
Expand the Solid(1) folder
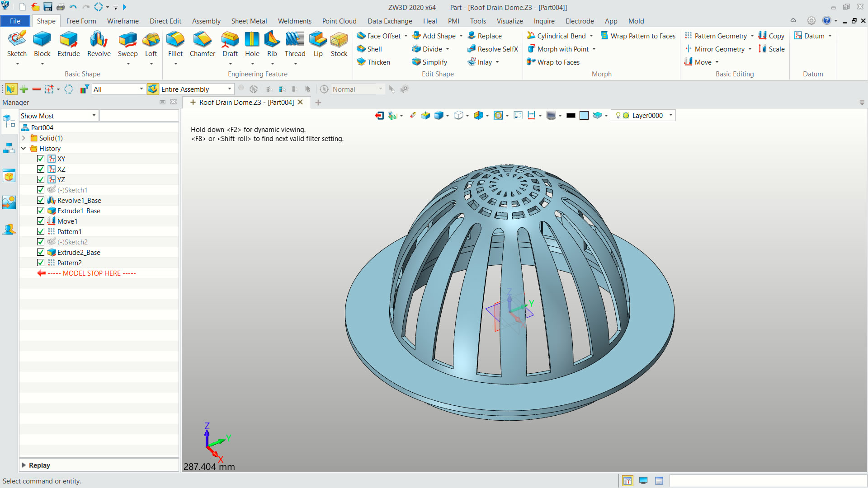click(x=24, y=138)
